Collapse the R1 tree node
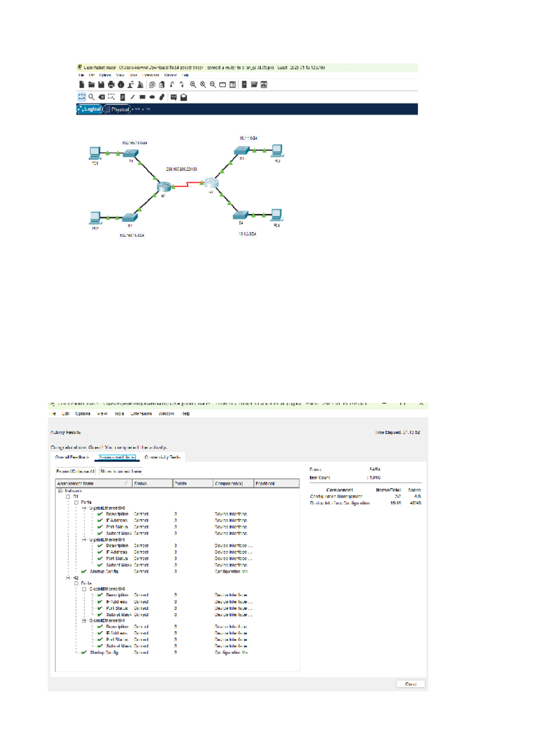Screen dimensions: 535x756 point(68,497)
